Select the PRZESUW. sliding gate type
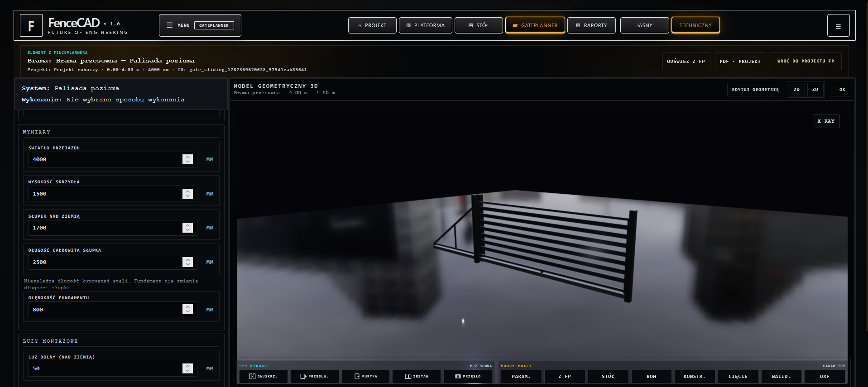The image size is (868, 387). (314, 377)
